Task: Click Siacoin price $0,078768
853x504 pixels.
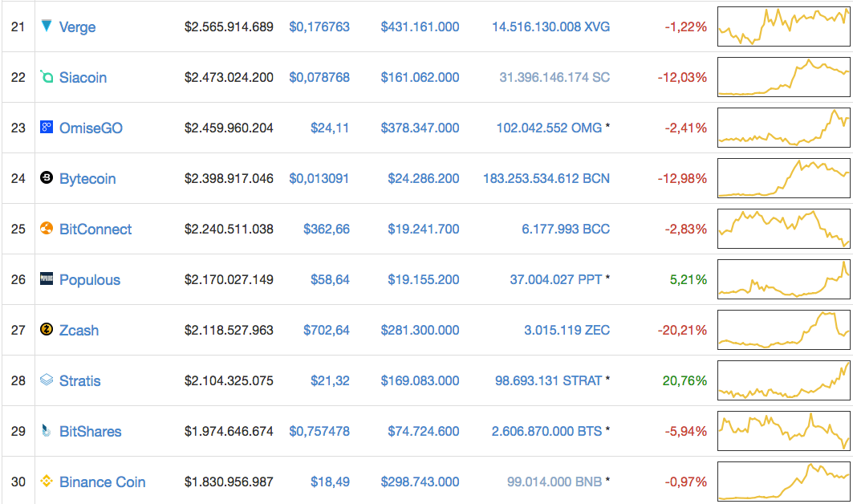Action: pos(319,77)
